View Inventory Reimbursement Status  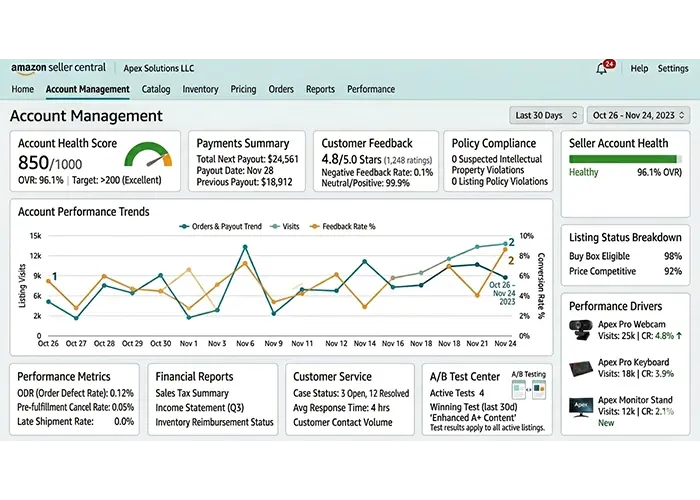click(x=214, y=422)
